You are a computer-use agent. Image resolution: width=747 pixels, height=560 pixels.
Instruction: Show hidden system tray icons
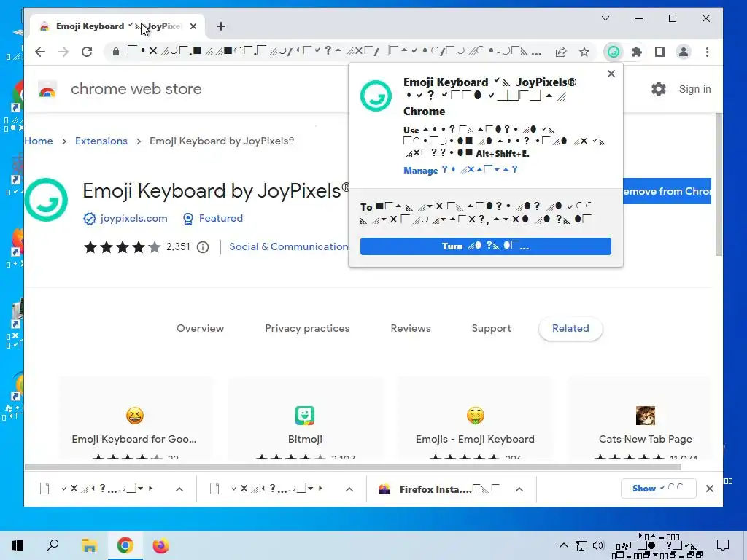pyautogui.click(x=564, y=545)
